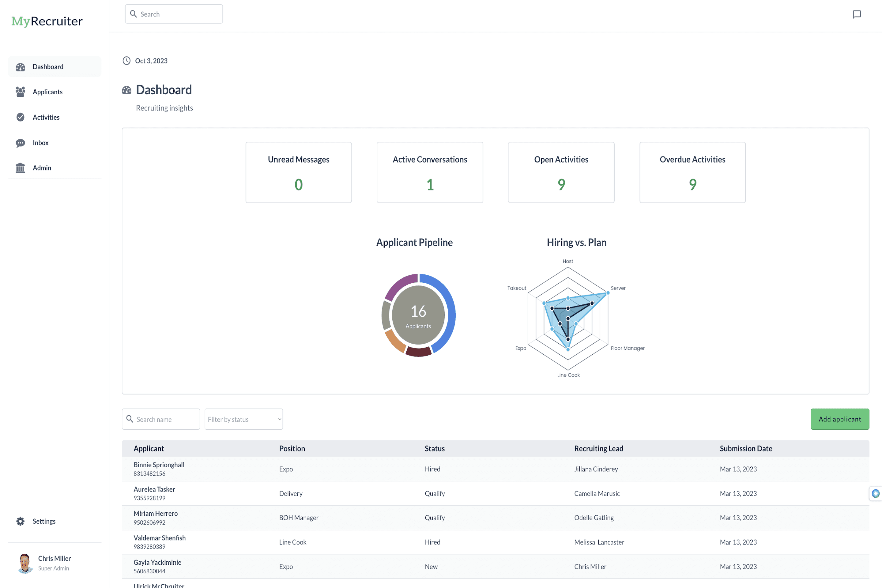Select the Activities checkmark icon in sidebar
Viewport: 882px width, 588px height.
pyautogui.click(x=21, y=117)
